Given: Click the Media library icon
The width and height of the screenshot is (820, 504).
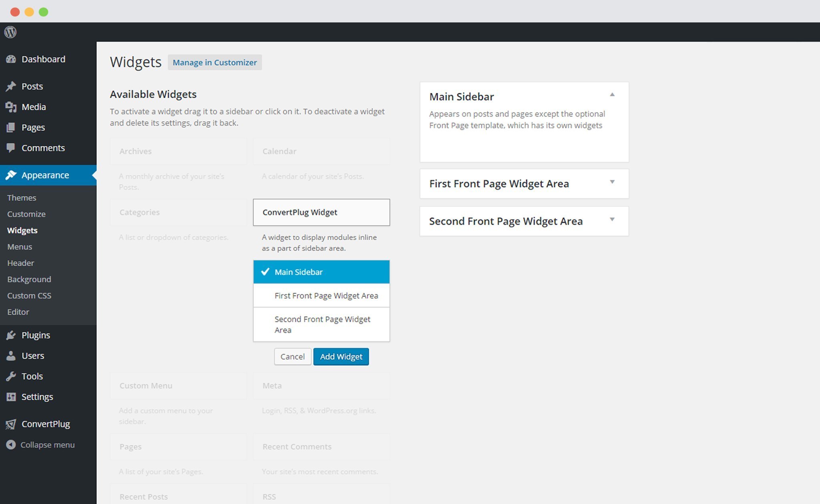Looking at the screenshot, I should click(11, 107).
